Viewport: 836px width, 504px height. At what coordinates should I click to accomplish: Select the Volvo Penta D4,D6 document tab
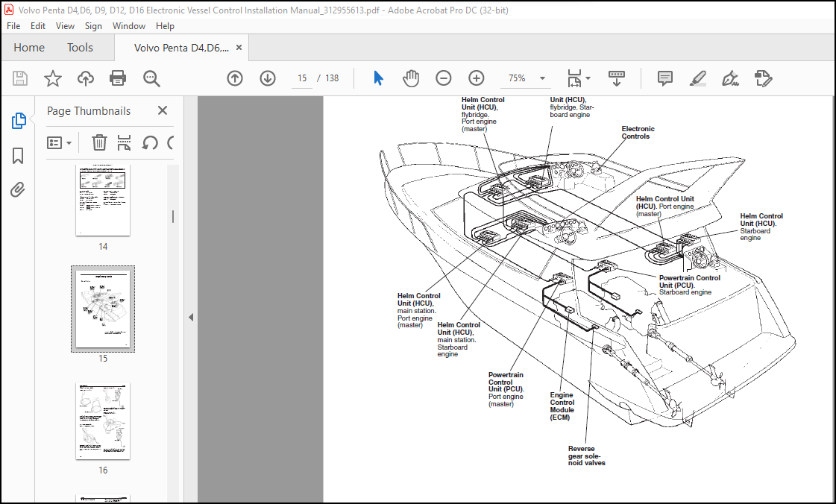(x=181, y=48)
